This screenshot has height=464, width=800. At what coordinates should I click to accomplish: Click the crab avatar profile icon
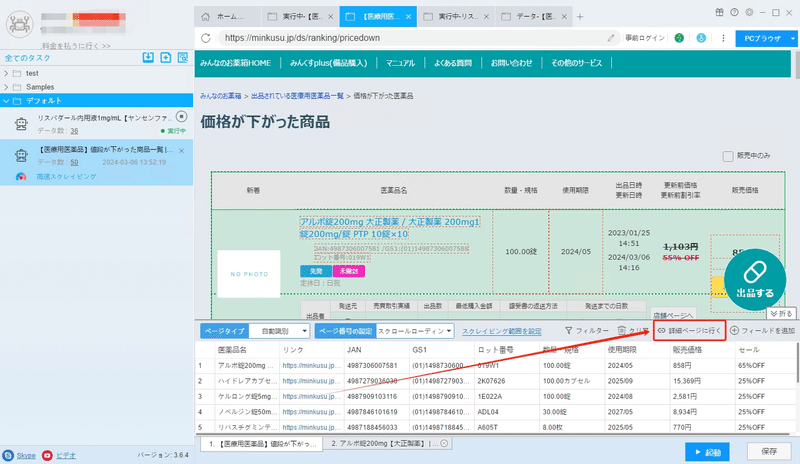[x=20, y=24]
